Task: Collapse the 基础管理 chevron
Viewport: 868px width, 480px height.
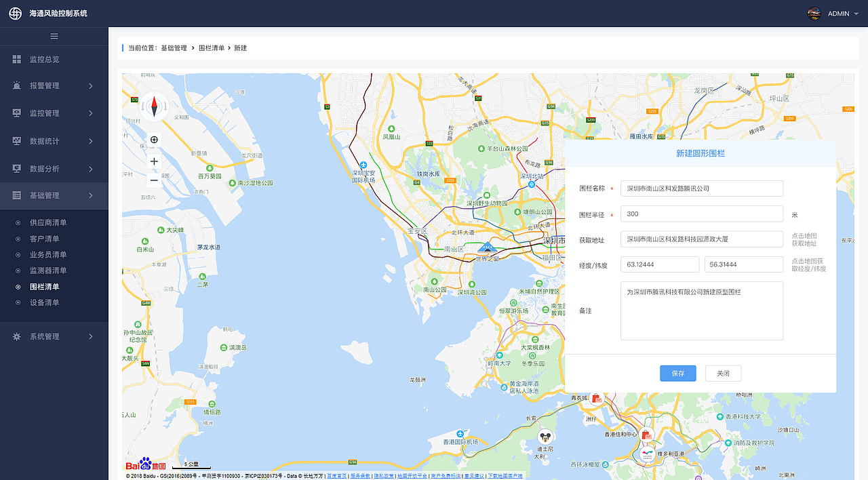Action: [x=91, y=195]
